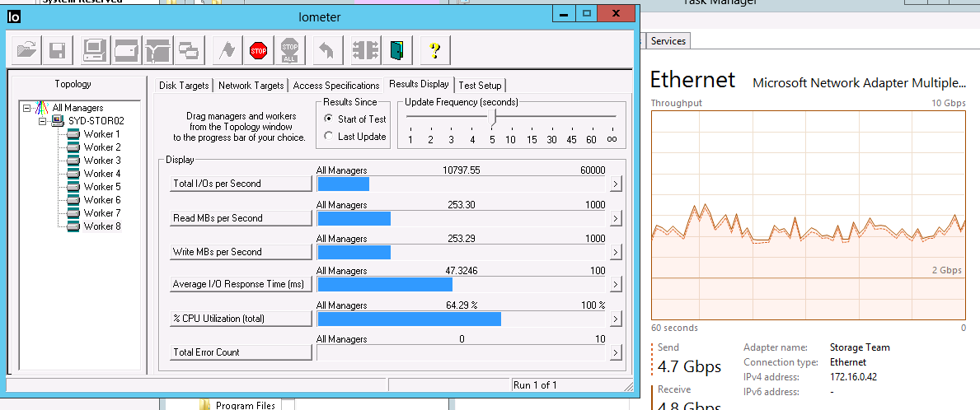Switch to Network Targets tab
The height and width of the screenshot is (410, 980).
[x=251, y=86]
